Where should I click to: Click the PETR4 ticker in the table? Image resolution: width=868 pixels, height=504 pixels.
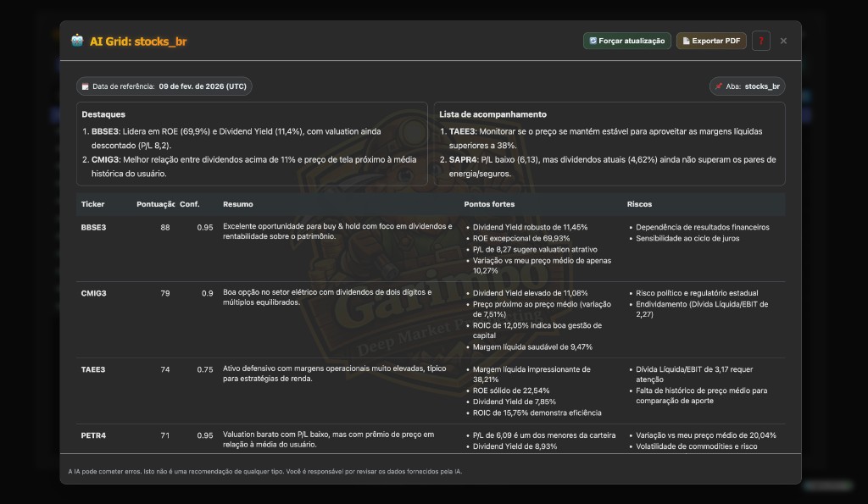pyautogui.click(x=93, y=435)
